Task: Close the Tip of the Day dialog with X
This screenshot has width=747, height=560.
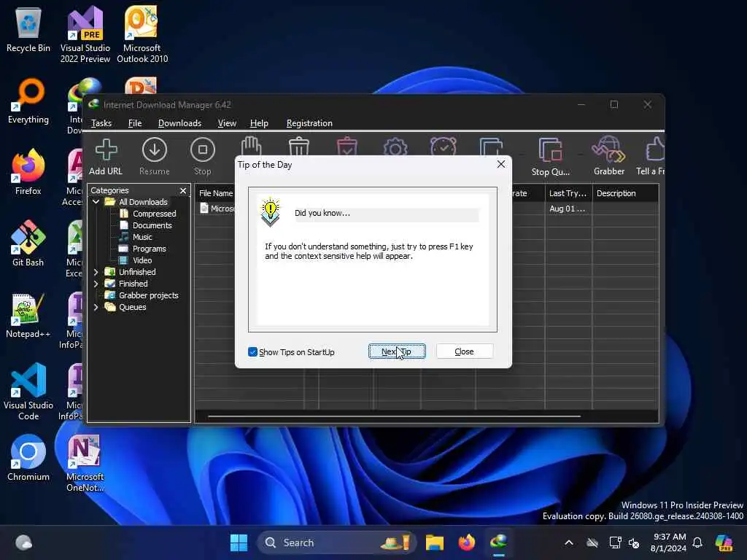Action: point(500,164)
